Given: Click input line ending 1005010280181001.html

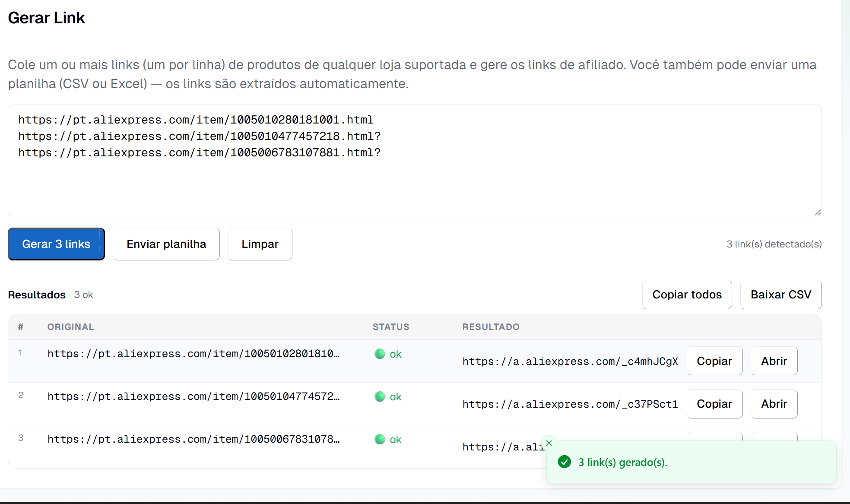Looking at the screenshot, I should (x=196, y=120).
